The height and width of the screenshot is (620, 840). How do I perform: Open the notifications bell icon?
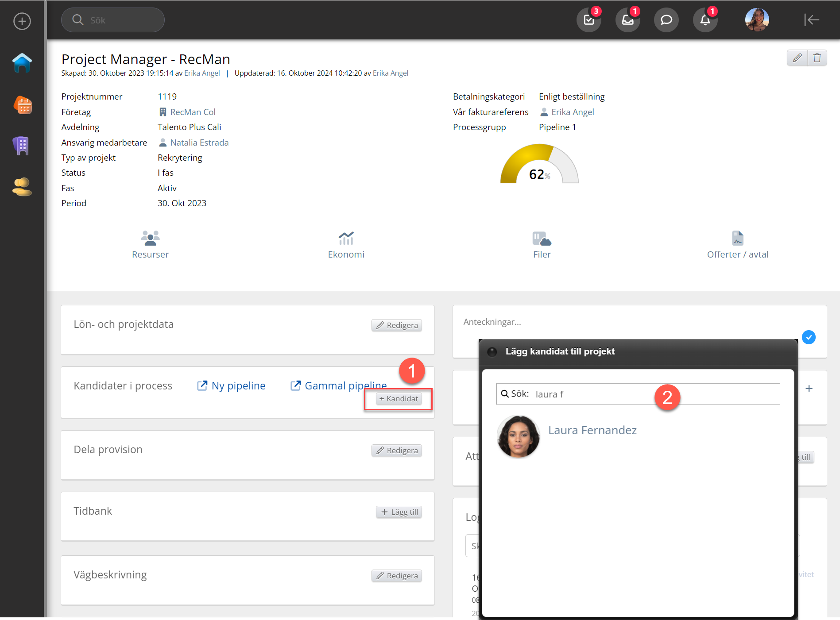tap(705, 20)
